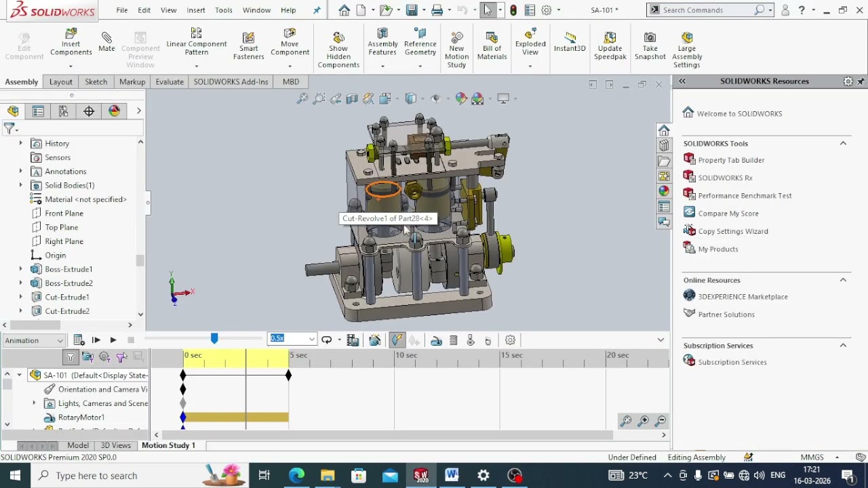Open the Animation Wizard
Image resolution: width=868 pixels, height=488 pixels.
(x=375, y=340)
